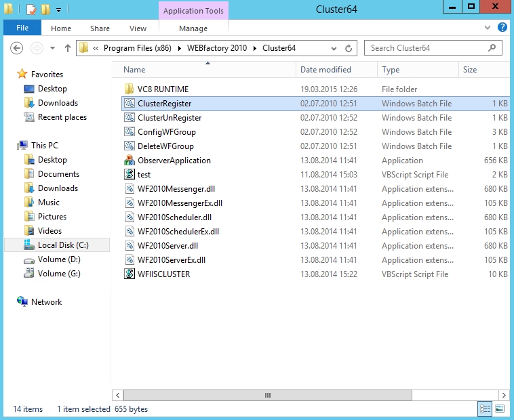Click the search magnifier icon
This screenshot has width=514, height=420.
[x=492, y=48]
